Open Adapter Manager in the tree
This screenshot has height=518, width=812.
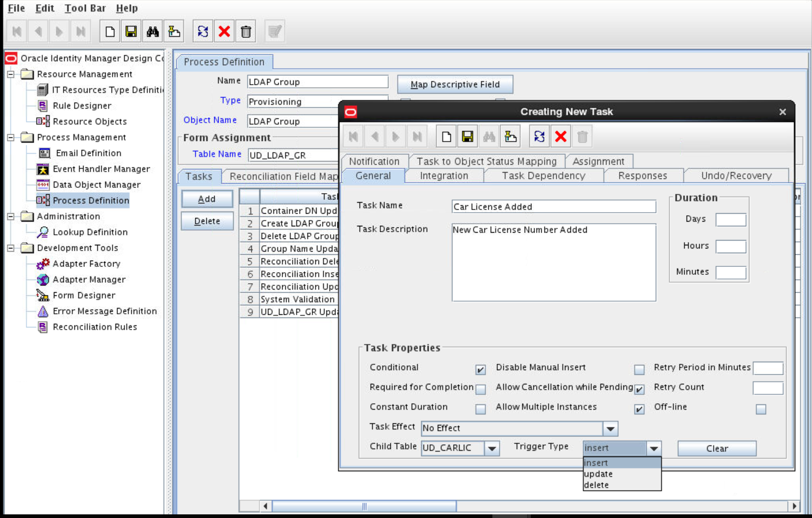(89, 280)
